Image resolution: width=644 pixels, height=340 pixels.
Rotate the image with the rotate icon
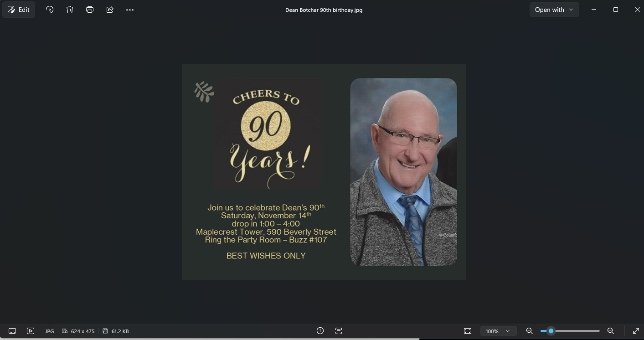pos(50,10)
